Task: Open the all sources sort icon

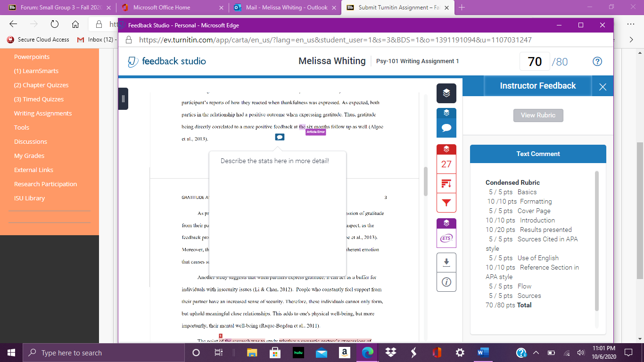Action: pyautogui.click(x=446, y=184)
